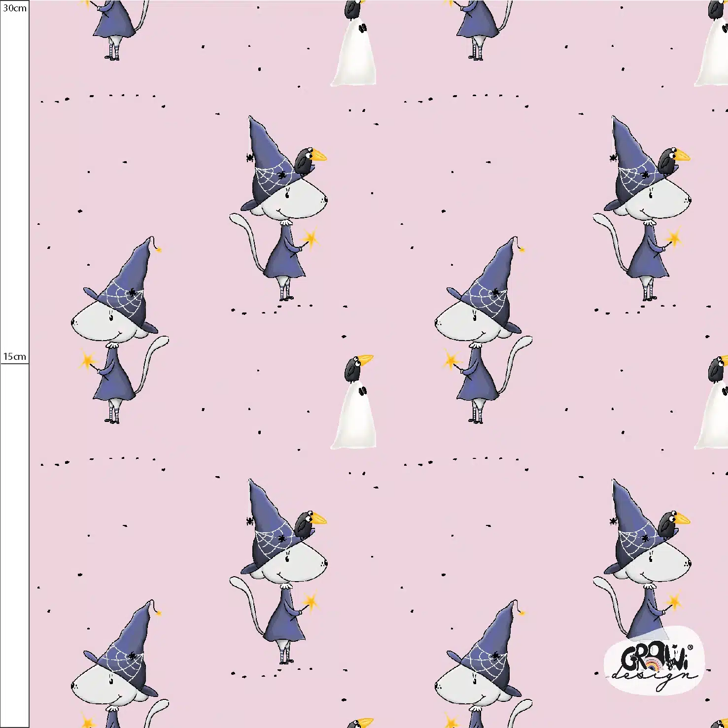Click the crow on the upper-center witch hat
The image size is (728, 728).
click(x=308, y=161)
